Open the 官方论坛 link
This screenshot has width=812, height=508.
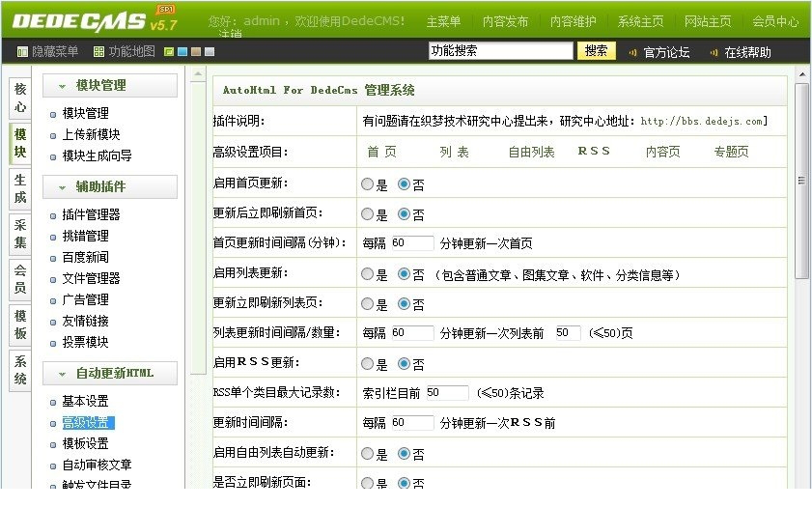666,52
